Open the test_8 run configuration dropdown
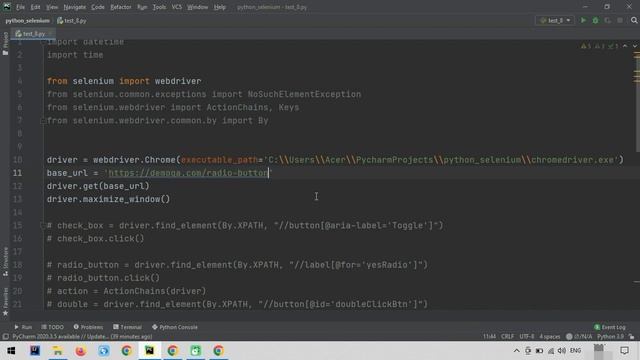Image resolution: width=640 pixels, height=360 pixels. (x=555, y=20)
